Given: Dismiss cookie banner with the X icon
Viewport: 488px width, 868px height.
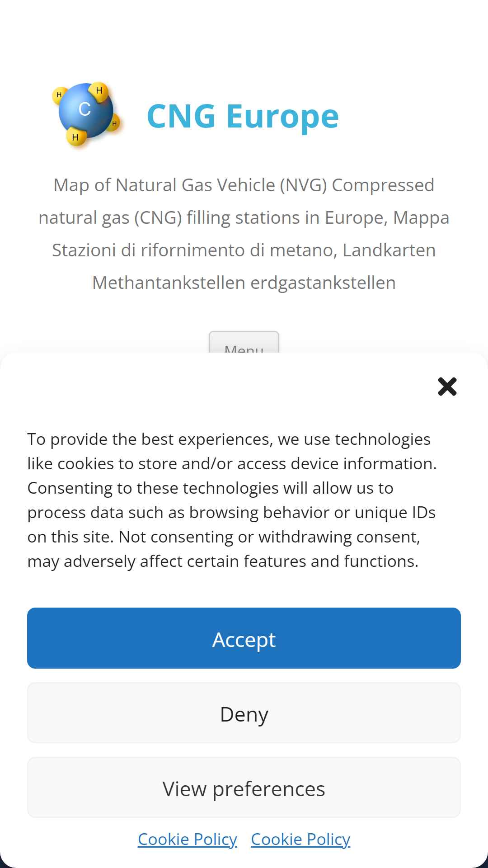Looking at the screenshot, I should click(447, 387).
